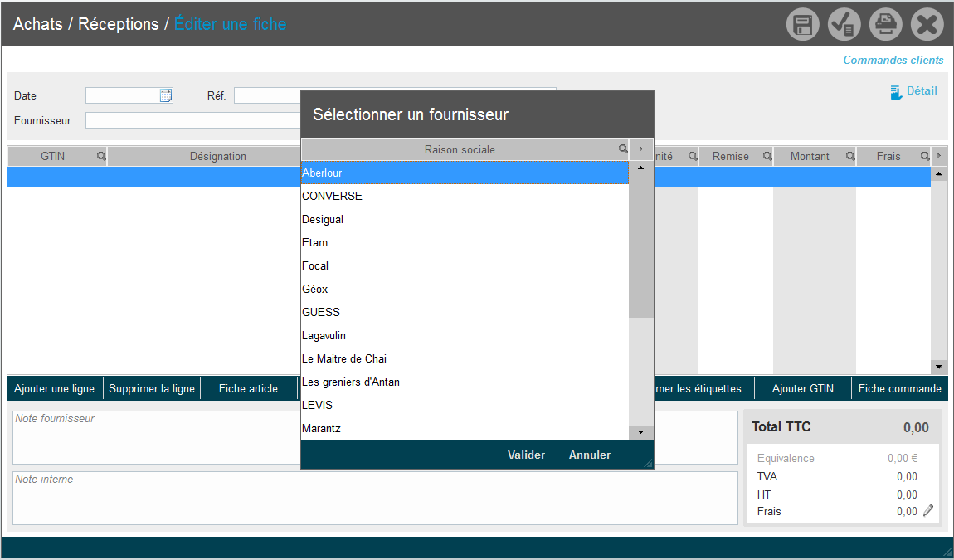
Task: Select supplier Géox
Action: (x=465, y=290)
